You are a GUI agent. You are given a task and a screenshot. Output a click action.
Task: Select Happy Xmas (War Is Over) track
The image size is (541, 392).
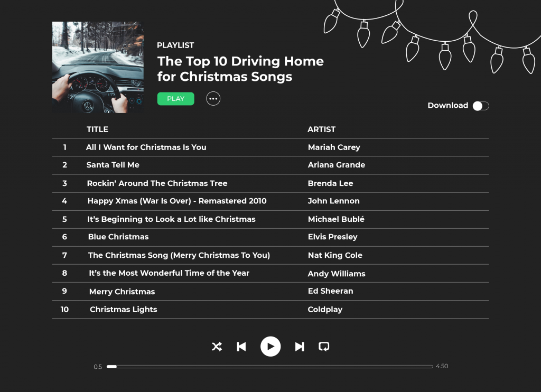pos(177,201)
